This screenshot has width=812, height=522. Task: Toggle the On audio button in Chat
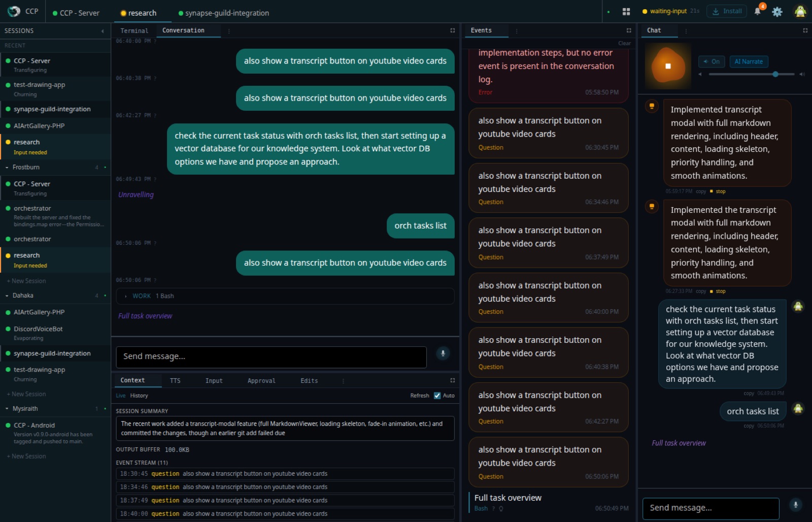point(712,61)
